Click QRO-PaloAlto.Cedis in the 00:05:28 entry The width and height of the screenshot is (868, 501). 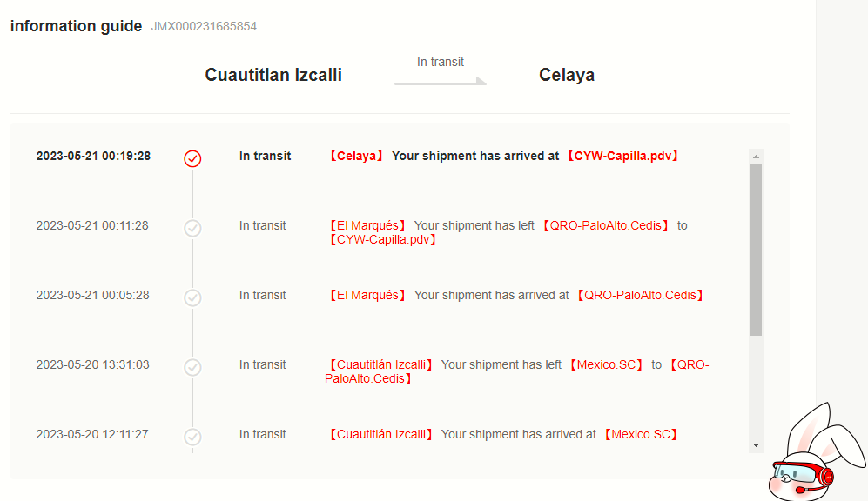[x=640, y=296]
